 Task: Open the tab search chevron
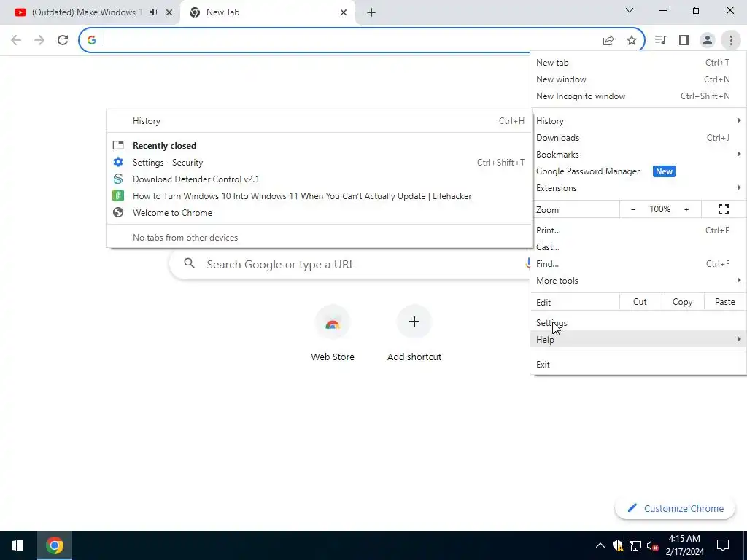[x=630, y=10]
